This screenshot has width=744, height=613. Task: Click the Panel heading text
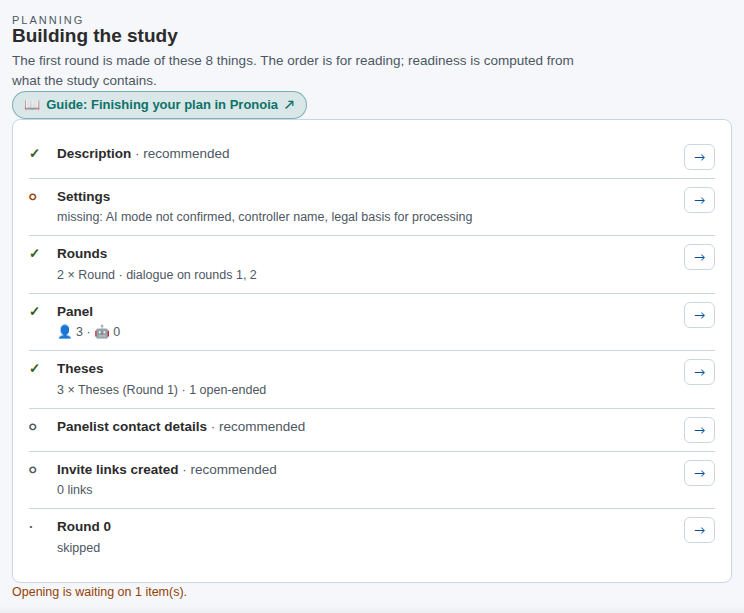[75, 312]
